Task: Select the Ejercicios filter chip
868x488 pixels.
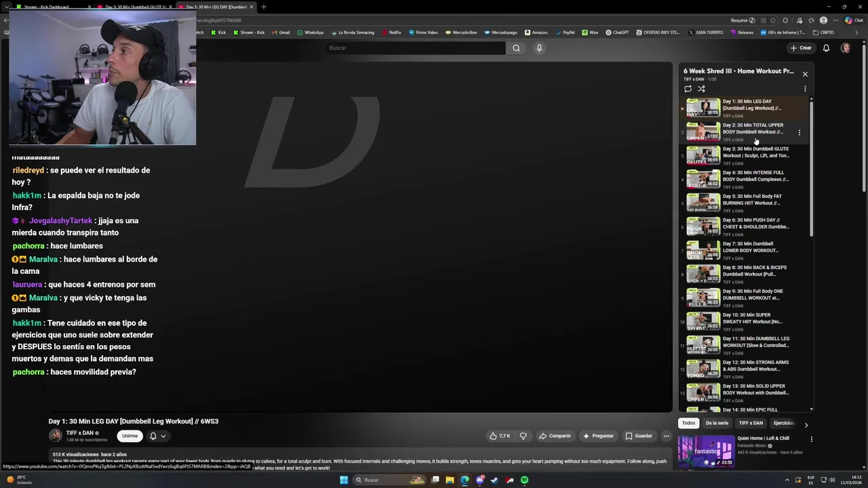Action: 784,423
